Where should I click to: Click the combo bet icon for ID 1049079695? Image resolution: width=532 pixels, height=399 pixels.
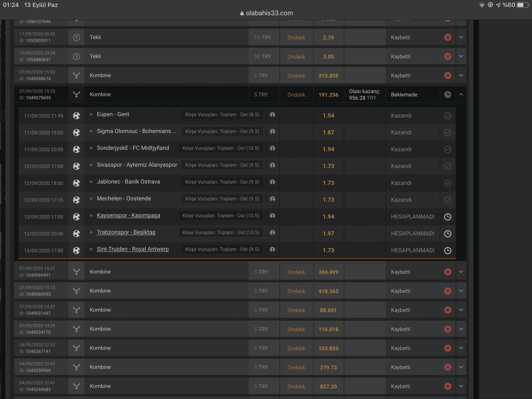tap(77, 95)
